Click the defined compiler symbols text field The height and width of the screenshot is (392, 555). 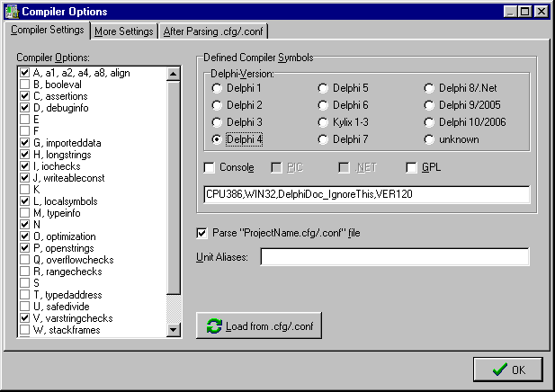tap(366, 195)
